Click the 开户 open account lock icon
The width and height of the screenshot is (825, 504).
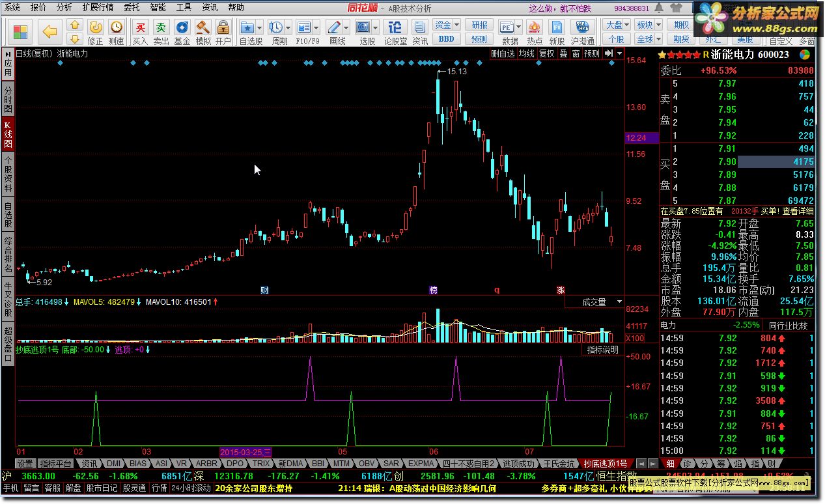tap(223, 31)
